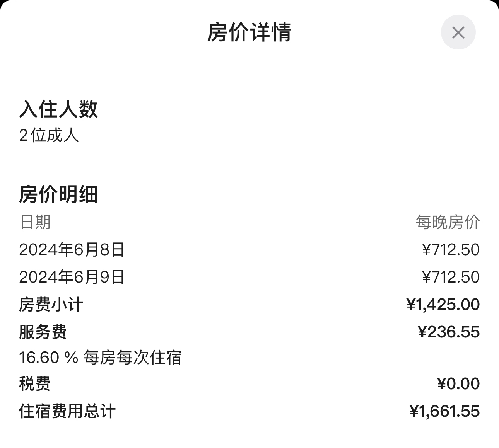This screenshot has height=448, width=499.
Task: Tap the 16.60 % 每房每次住宿 note
Action: tap(100, 358)
